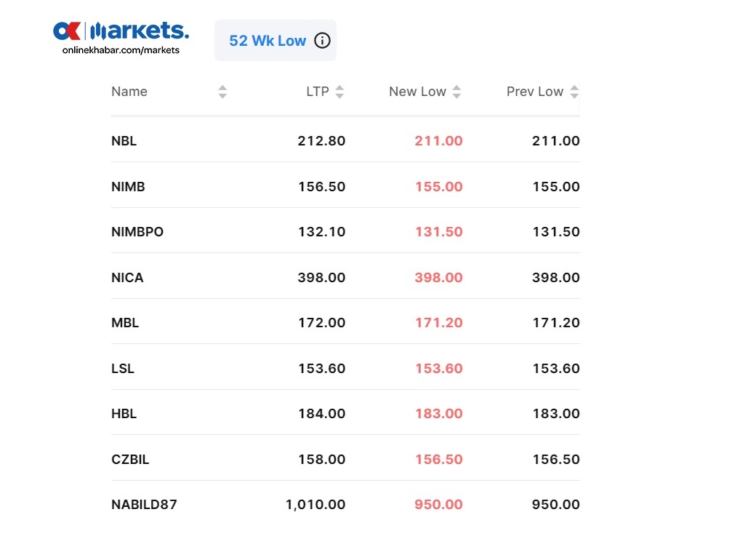Click NIMBPO new low 131.50 in red

click(439, 232)
